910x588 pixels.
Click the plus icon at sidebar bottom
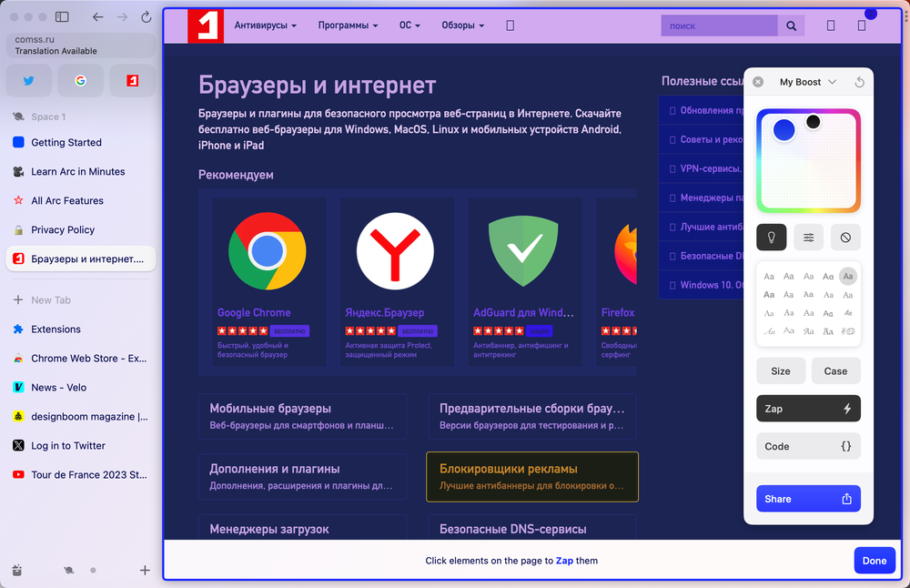145,570
